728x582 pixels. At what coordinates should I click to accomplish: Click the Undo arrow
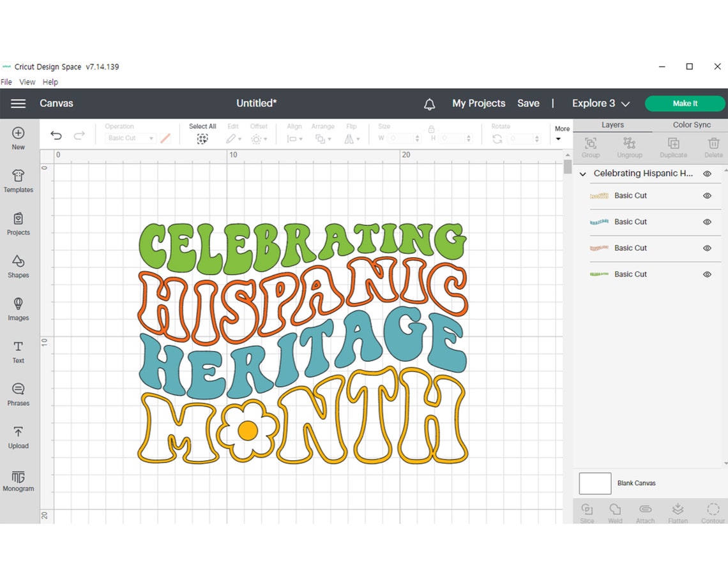coord(56,135)
